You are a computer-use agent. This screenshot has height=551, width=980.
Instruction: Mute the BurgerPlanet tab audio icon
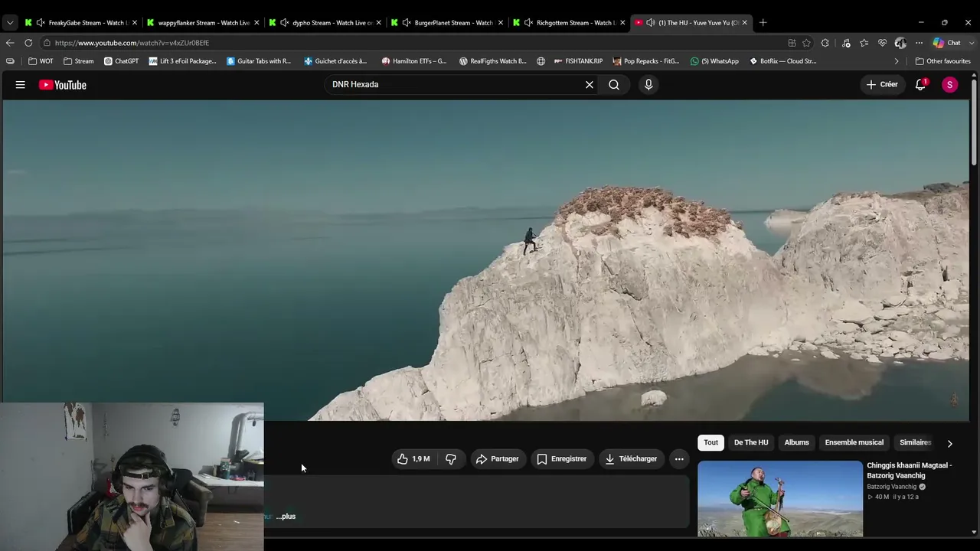407,23
